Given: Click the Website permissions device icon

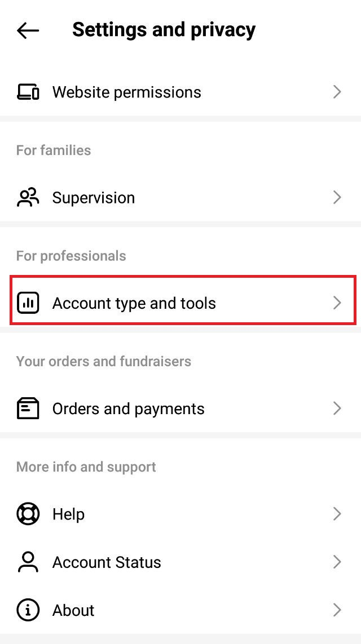Looking at the screenshot, I should 28,92.
